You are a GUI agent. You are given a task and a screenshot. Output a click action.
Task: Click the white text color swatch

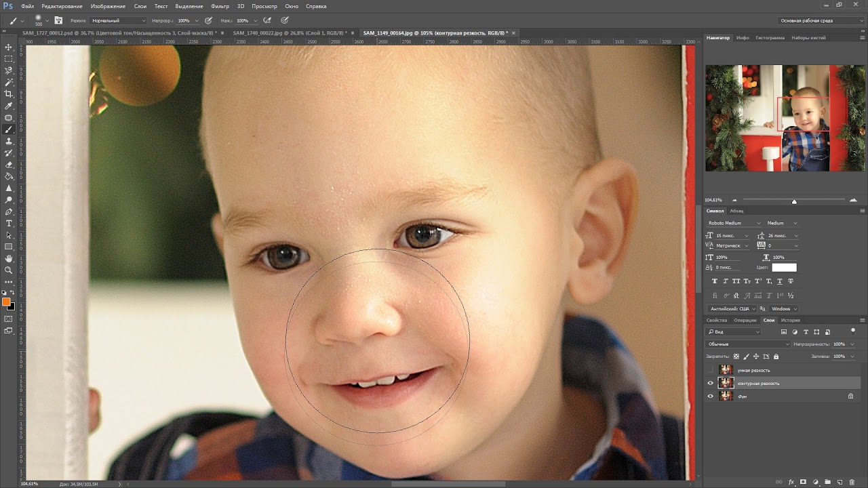(x=784, y=268)
